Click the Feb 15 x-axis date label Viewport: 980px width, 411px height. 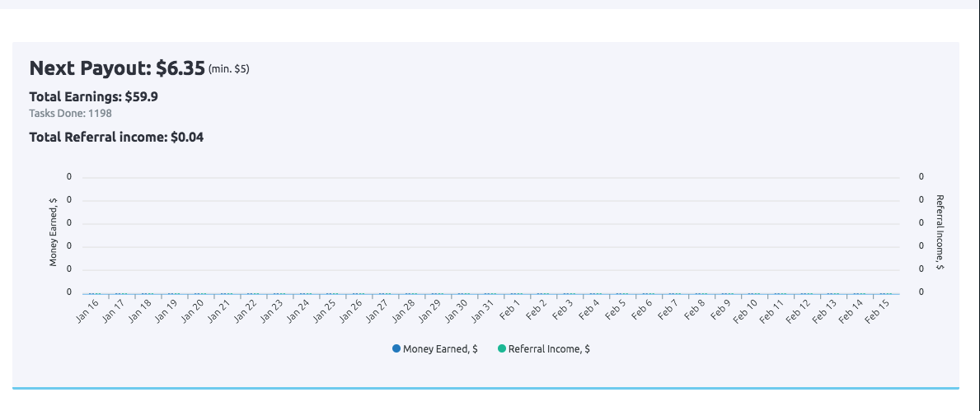(x=878, y=311)
